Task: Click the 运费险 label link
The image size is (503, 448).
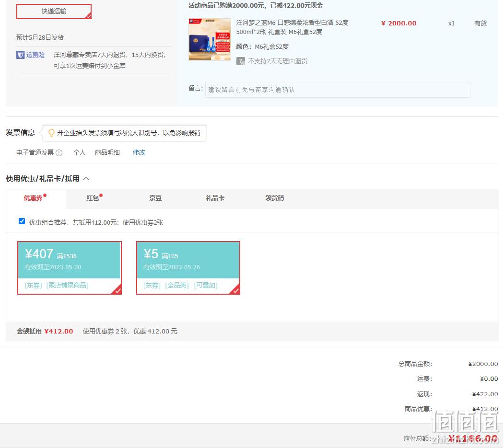Action: click(x=35, y=55)
